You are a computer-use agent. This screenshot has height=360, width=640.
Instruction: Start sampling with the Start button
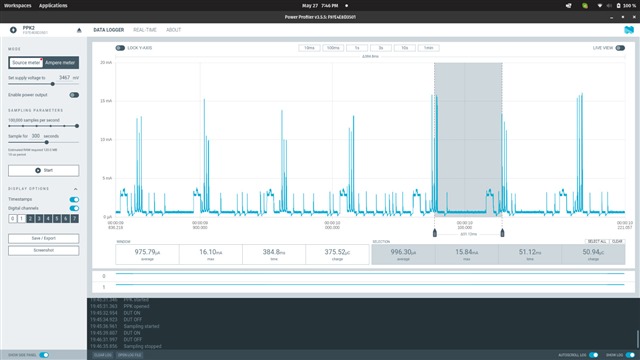(x=44, y=170)
